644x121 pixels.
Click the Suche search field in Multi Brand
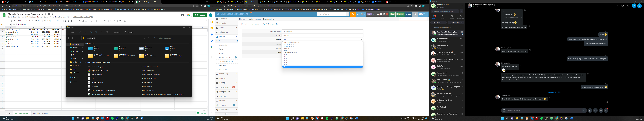413,19
